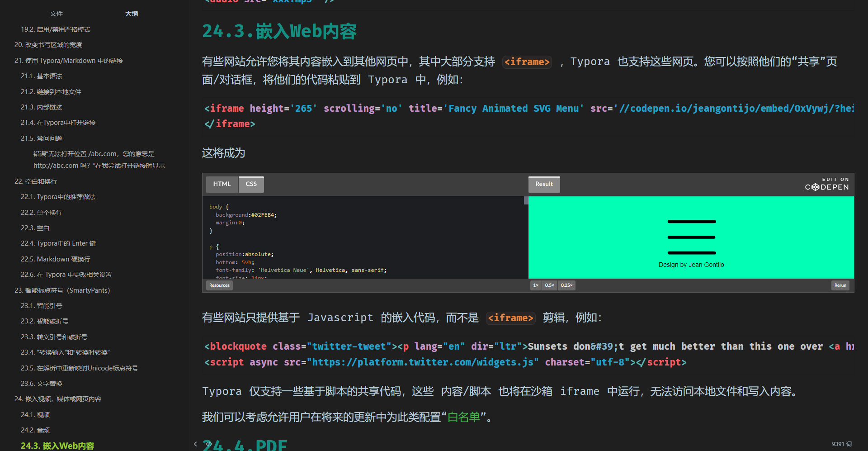
Task: Jump to outline item 23.1. 智能引号
Action: (42, 306)
